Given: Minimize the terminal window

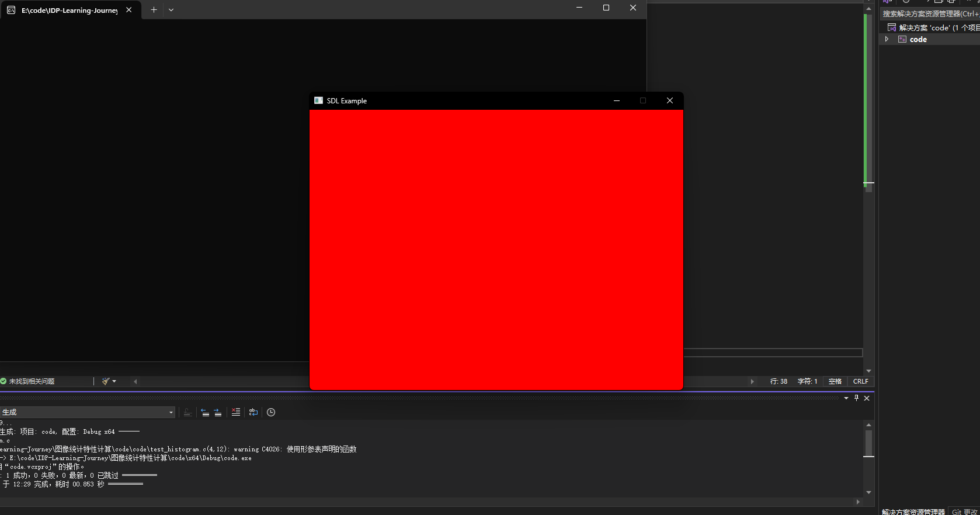Looking at the screenshot, I should tap(579, 8).
